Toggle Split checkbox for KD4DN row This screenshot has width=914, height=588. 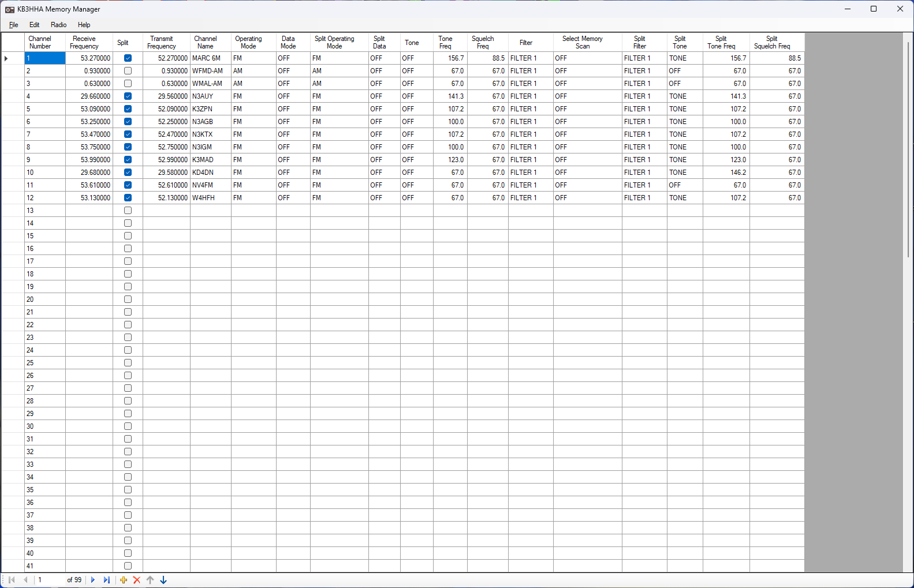click(x=128, y=173)
